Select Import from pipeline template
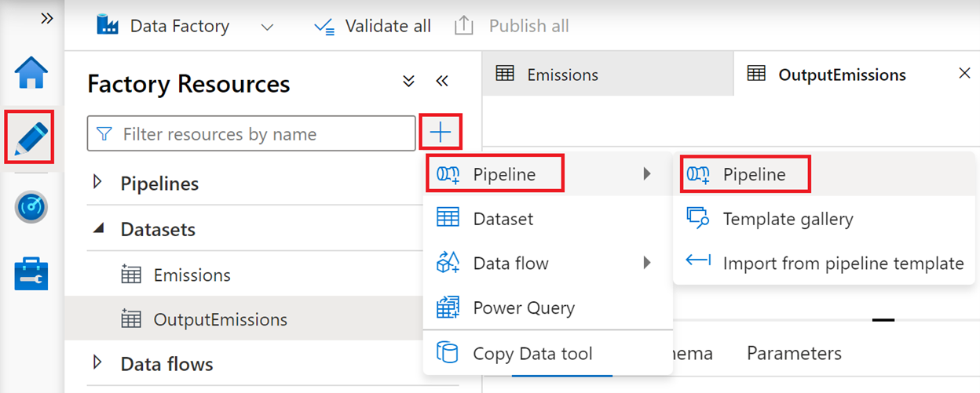The image size is (980, 393). (826, 263)
